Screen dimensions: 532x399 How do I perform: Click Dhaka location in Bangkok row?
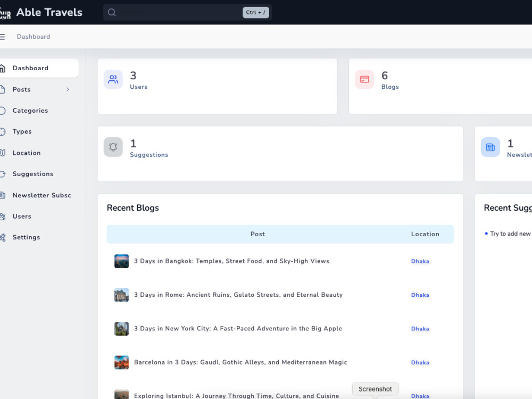pyautogui.click(x=420, y=261)
